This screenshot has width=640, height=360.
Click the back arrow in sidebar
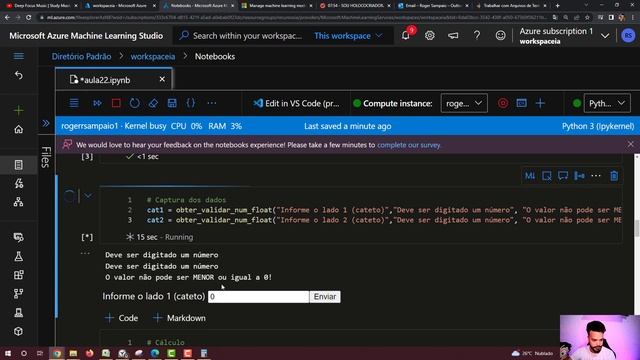tap(18, 75)
